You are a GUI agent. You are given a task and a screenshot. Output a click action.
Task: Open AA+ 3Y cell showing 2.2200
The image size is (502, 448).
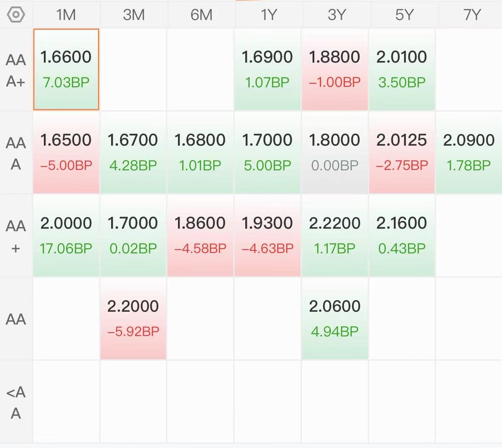coord(335,235)
